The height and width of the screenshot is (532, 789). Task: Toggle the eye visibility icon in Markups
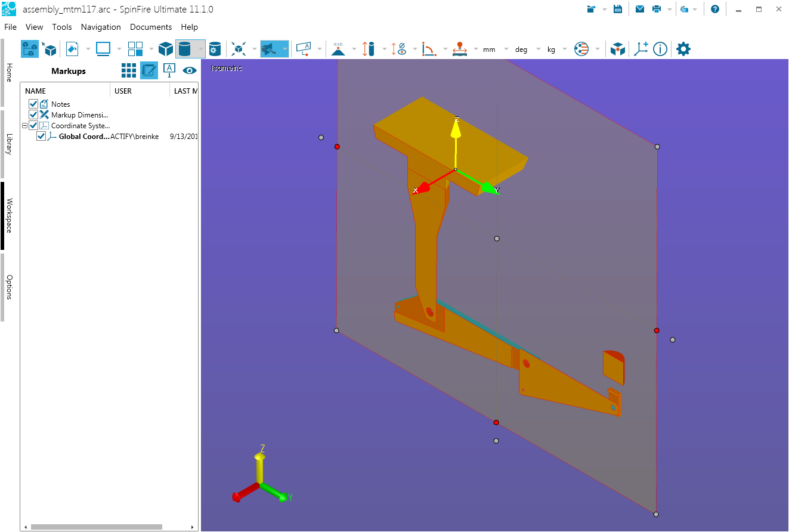pyautogui.click(x=190, y=70)
